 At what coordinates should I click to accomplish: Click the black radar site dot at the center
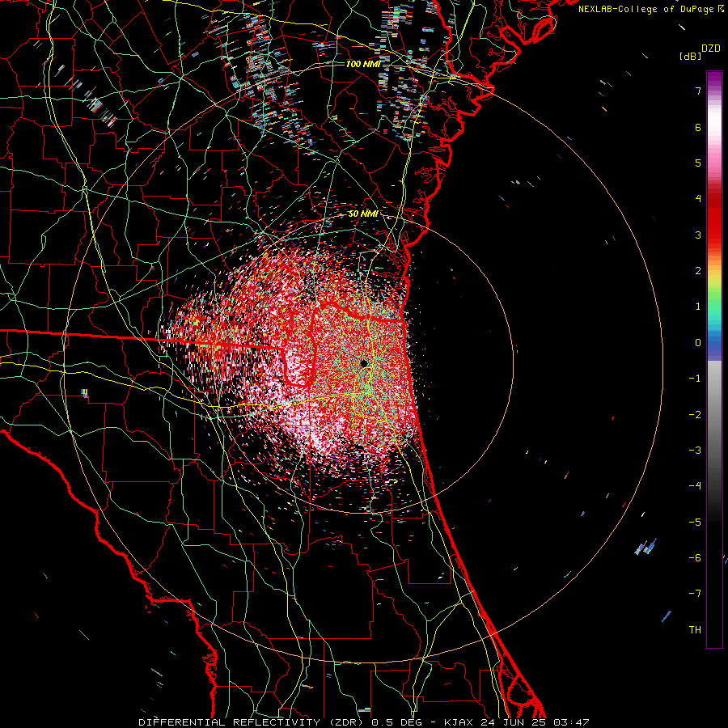tap(364, 363)
